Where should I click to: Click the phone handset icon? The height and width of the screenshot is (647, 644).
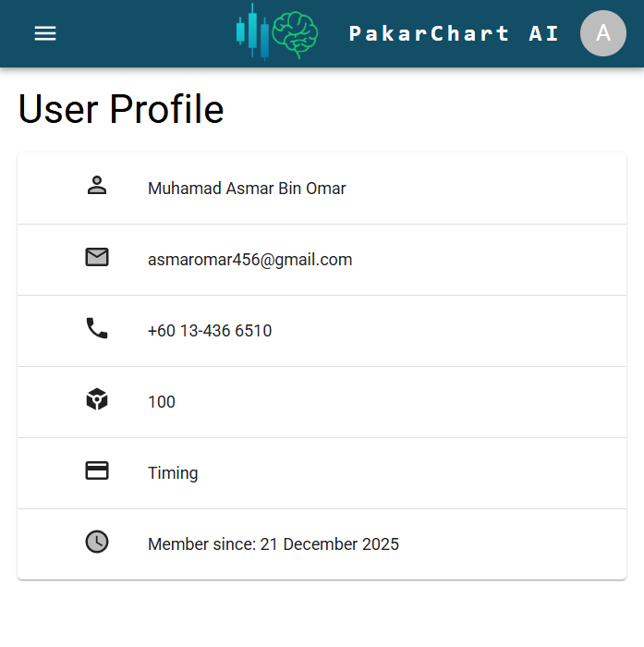point(97,328)
